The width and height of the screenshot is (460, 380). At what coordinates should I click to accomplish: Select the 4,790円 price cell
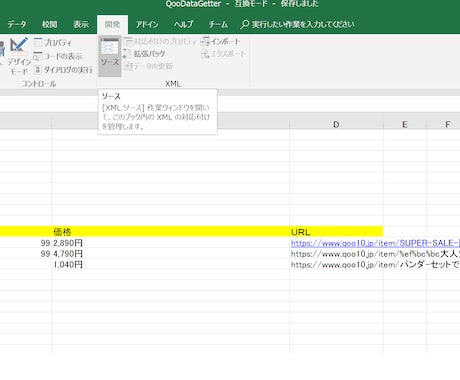tap(170, 254)
